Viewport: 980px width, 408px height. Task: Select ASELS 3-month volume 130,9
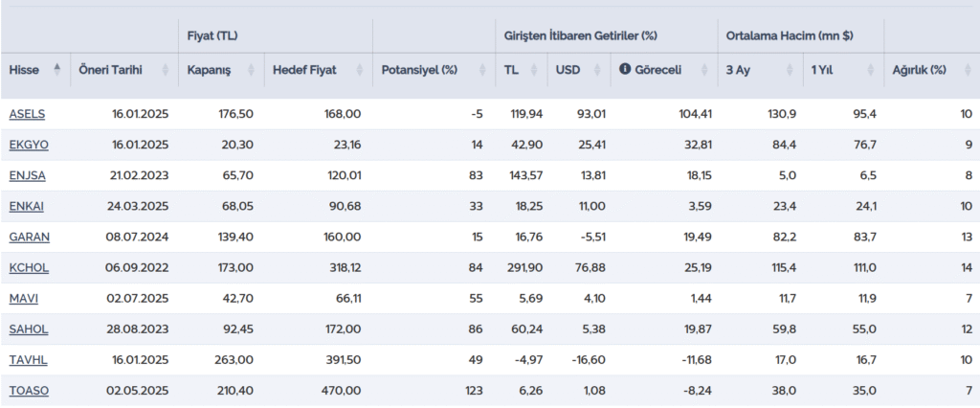[x=784, y=114]
